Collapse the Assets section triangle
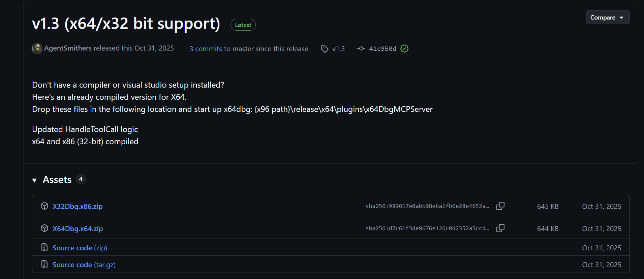 pos(34,180)
